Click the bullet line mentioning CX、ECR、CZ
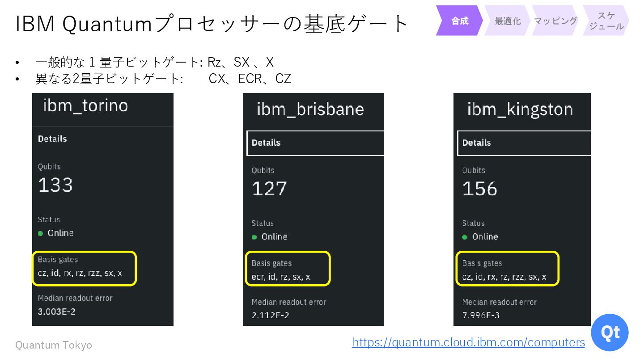644x362 pixels. pos(163,79)
